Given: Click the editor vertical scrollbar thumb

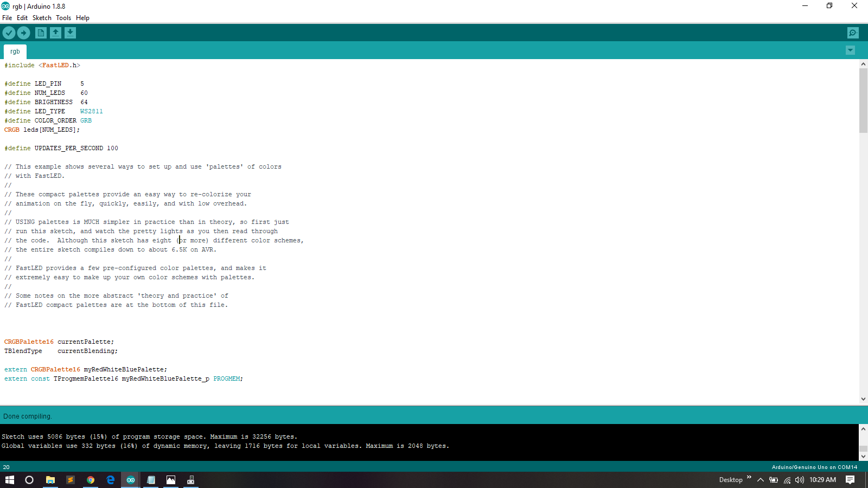Looking at the screenshot, I should [863, 100].
